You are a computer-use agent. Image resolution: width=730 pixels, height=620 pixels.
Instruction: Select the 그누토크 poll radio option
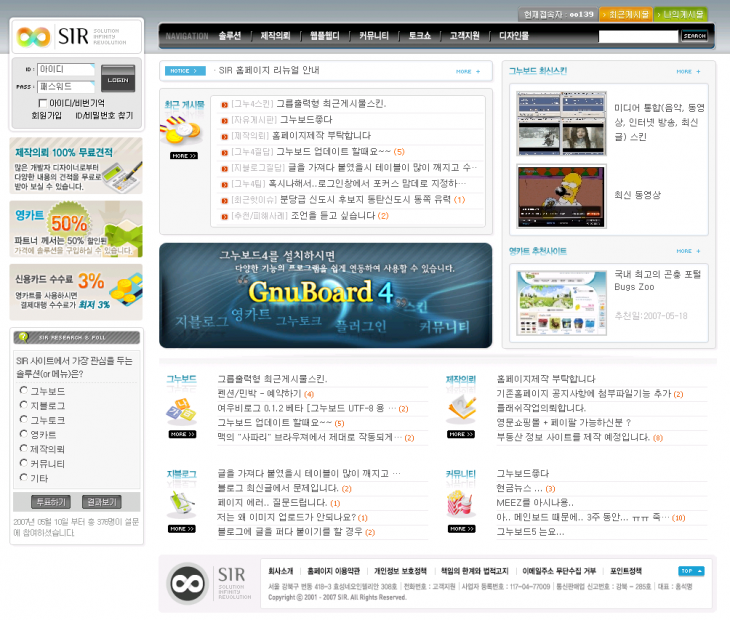(23, 419)
